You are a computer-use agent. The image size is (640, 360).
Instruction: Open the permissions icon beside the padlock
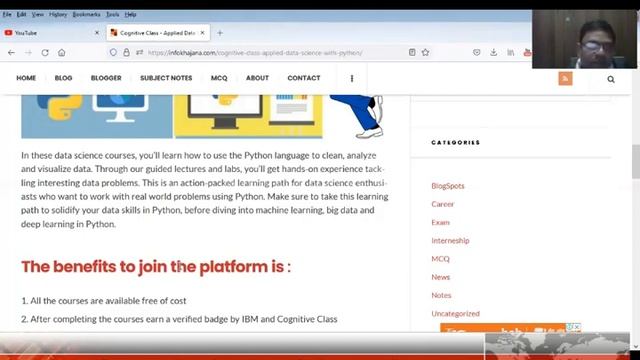(x=140, y=52)
